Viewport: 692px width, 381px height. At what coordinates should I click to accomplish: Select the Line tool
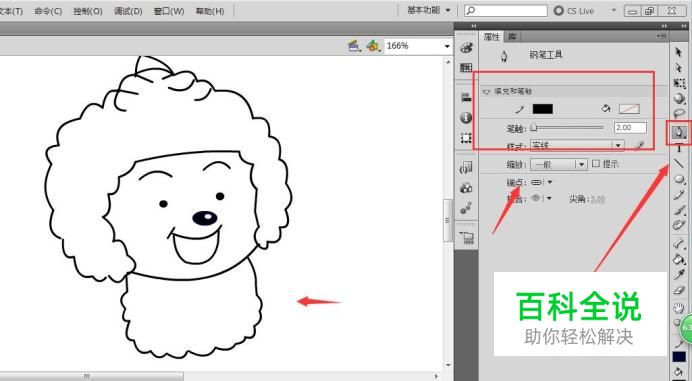[x=679, y=163]
